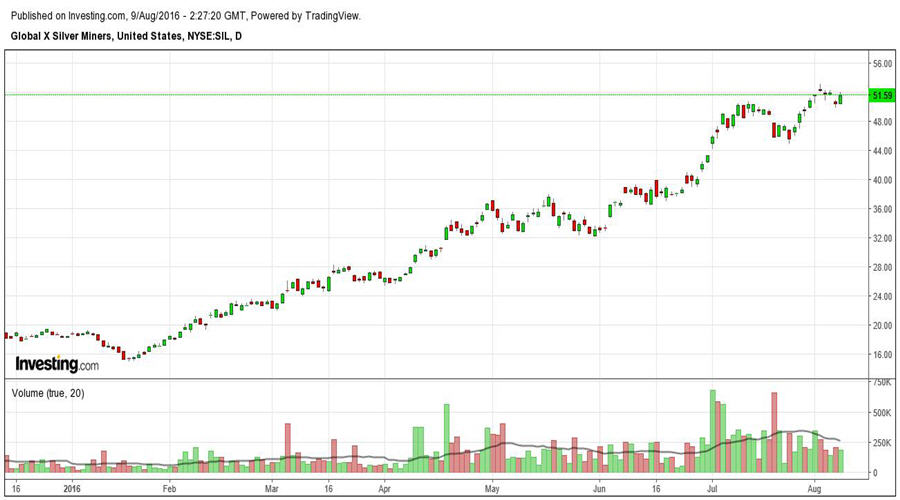Click the 2016 year label on the time axis

[70, 489]
